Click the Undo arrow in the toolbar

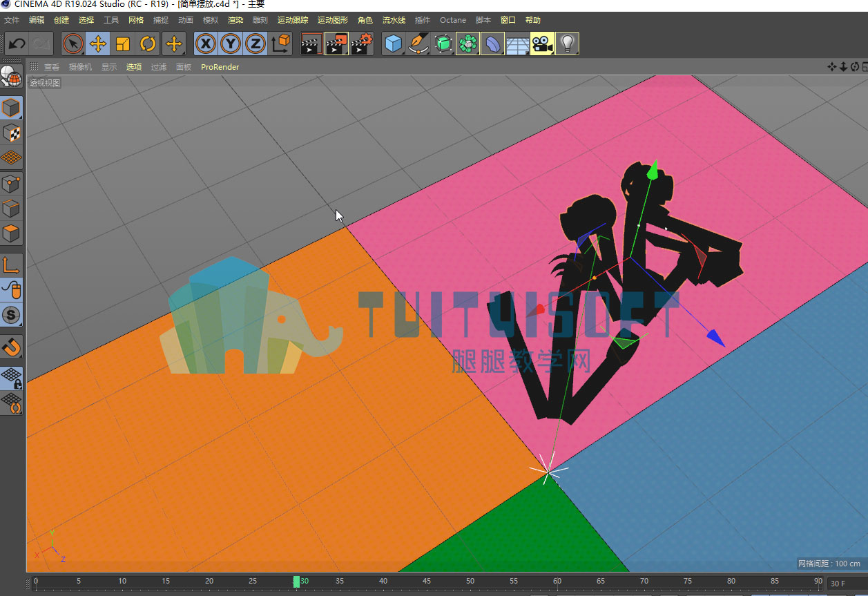pos(17,44)
